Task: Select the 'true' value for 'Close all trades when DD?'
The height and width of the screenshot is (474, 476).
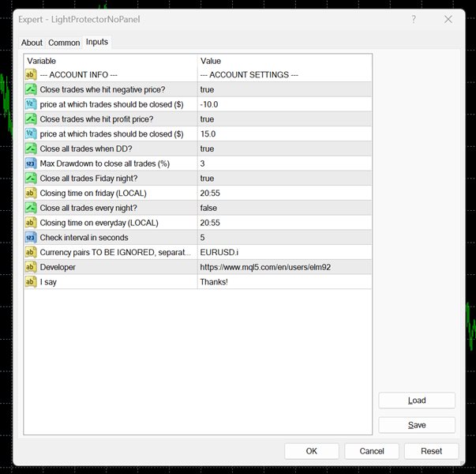Action: point(284,149)
